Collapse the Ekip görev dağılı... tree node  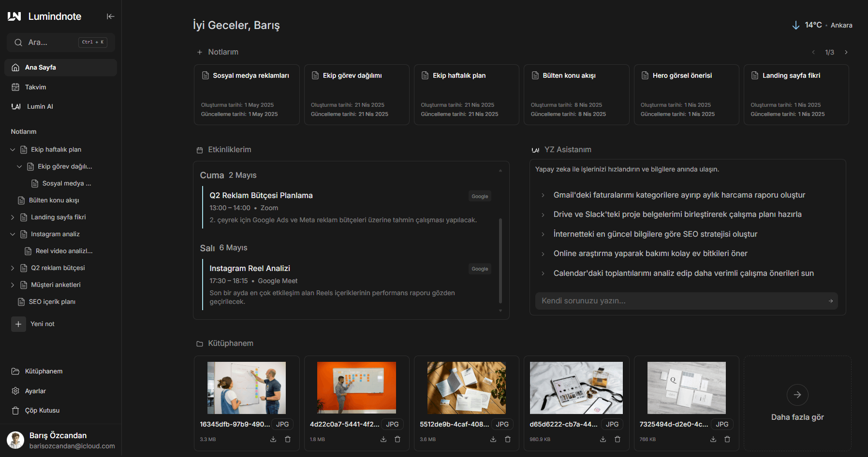pyautogui.click(x=19, y=167)
